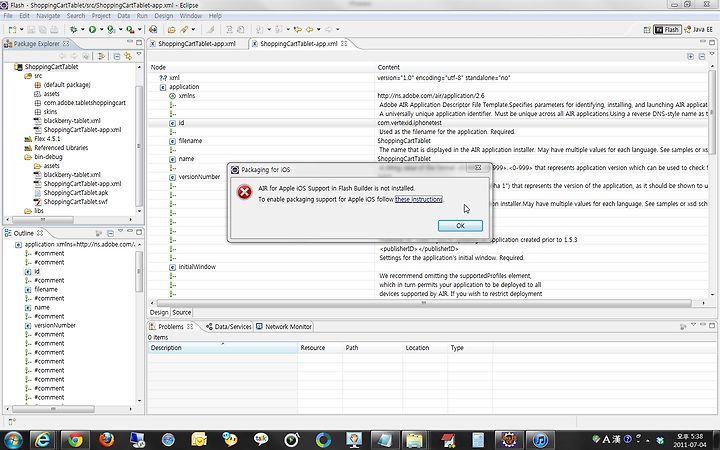Screen dimensions: 720x450
Task: Sort the Problems table by its Description column
Action: [x=223, y=348]
